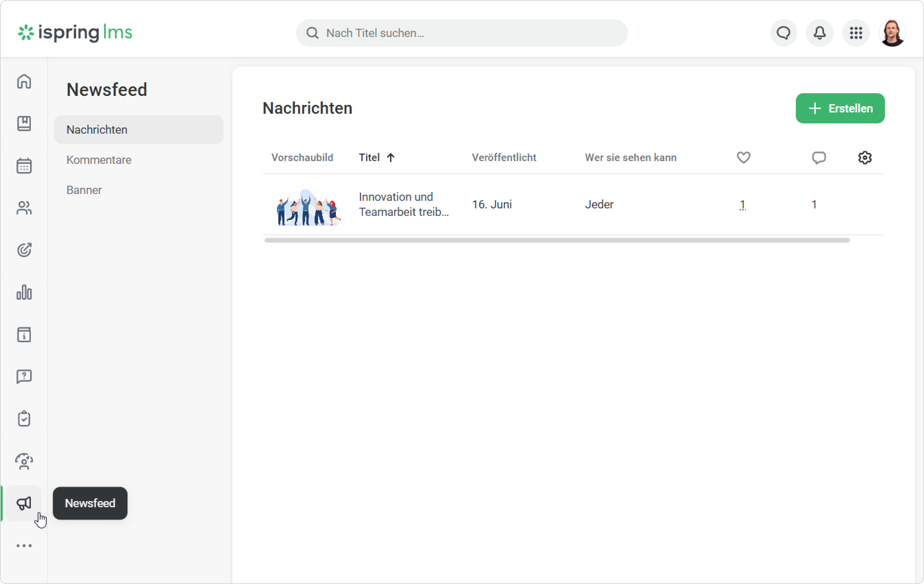The image size is (924, 584).
Task: Click the Jeder visibility cell
Action: (599, 204)
